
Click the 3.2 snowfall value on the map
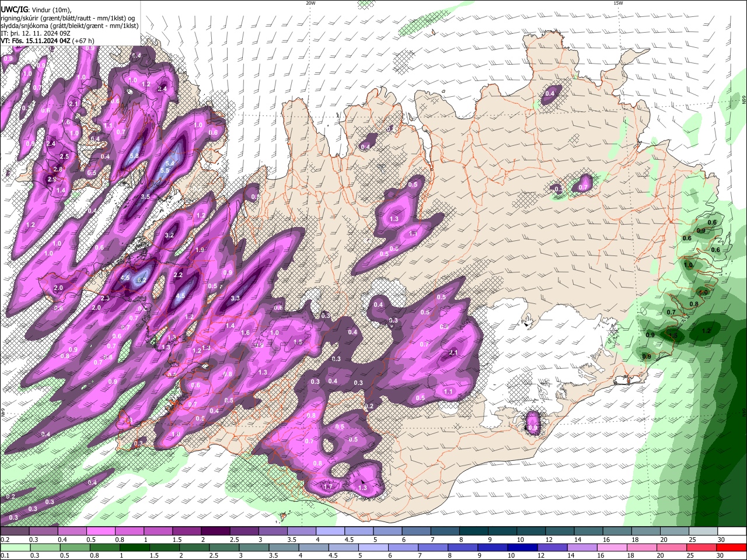(170, 235)
